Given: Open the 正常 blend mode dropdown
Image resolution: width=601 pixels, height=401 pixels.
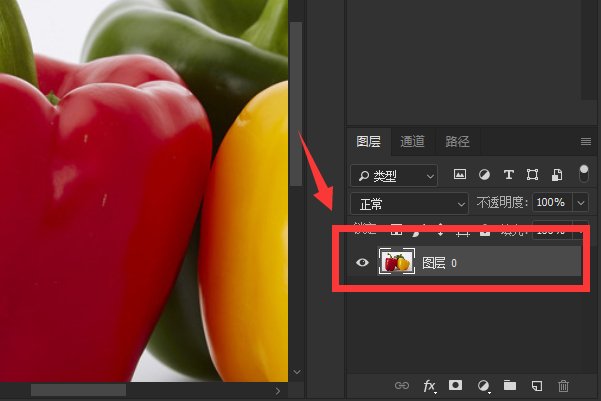Looking at the screenshot, I should click(408, 203).
